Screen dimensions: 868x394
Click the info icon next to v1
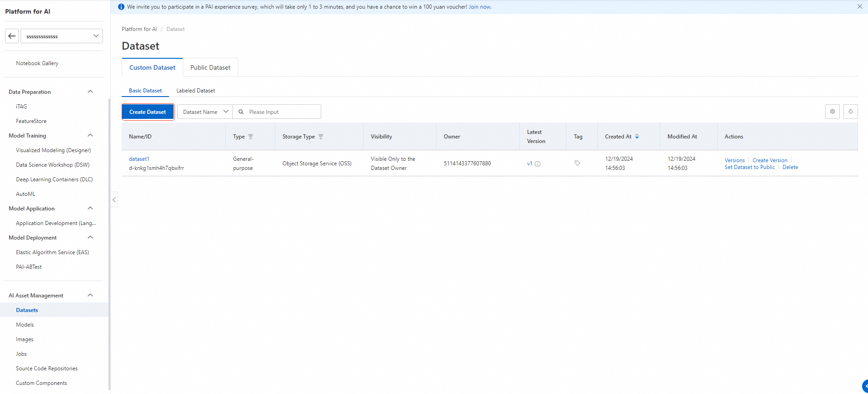pos(538,164)
